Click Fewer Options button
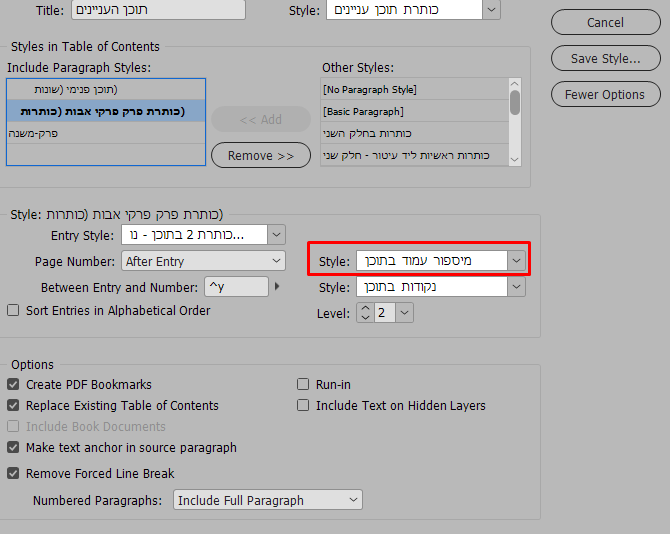The image size is (670, 534). [605, 94]
